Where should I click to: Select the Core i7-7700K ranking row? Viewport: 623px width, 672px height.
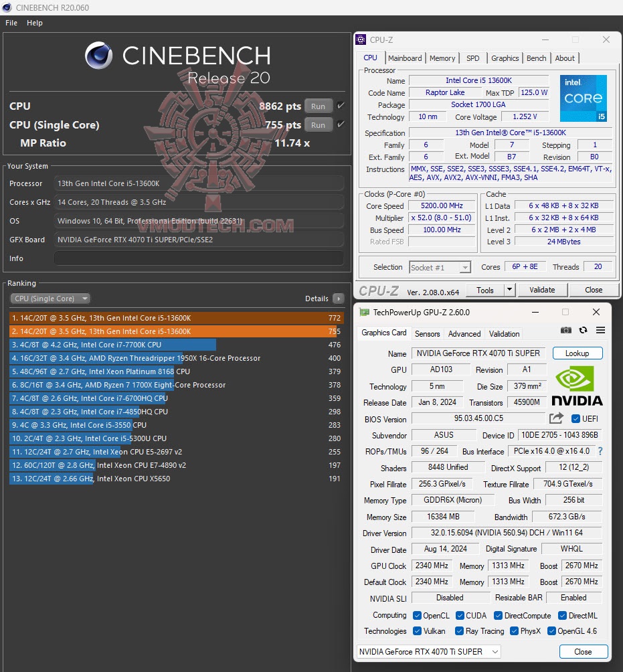176,345
